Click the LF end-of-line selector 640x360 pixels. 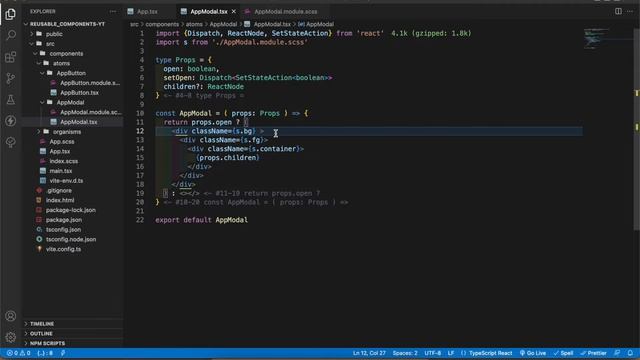451,353
